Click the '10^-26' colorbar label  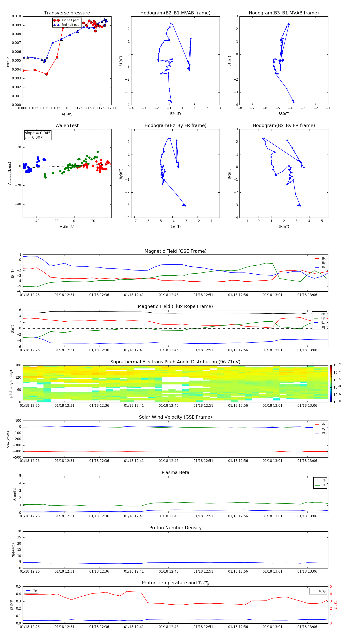pyautogui.click(x=337, y=365)
